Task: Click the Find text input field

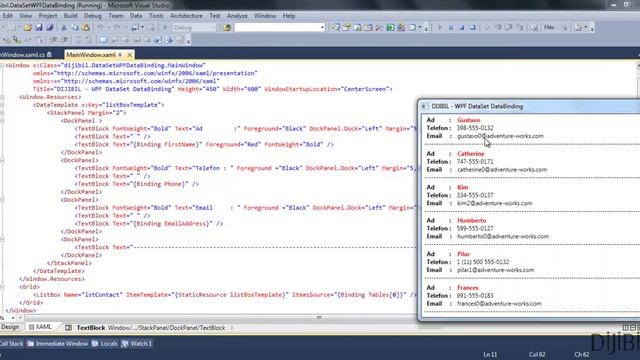Action: pyautogui.click(x=277, y=27)
